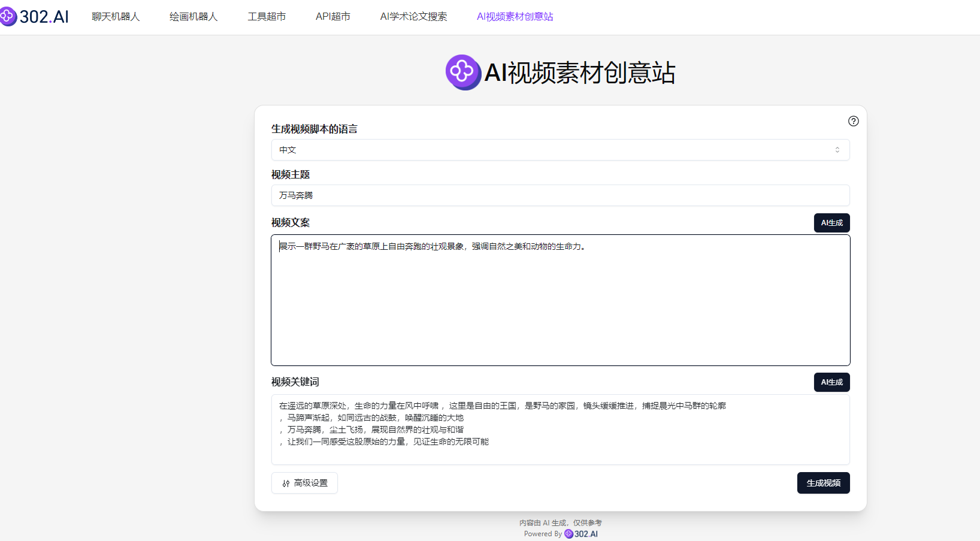980x541 pixels.
Task: Click AI生成 button beside 视频文案
Action: pos(832,223)
